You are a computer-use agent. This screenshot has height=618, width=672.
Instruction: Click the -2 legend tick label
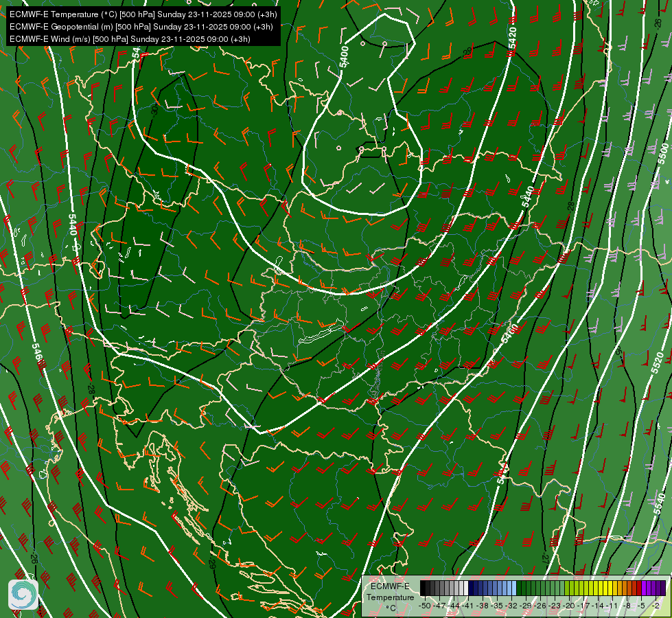click(x=656, y=606)
